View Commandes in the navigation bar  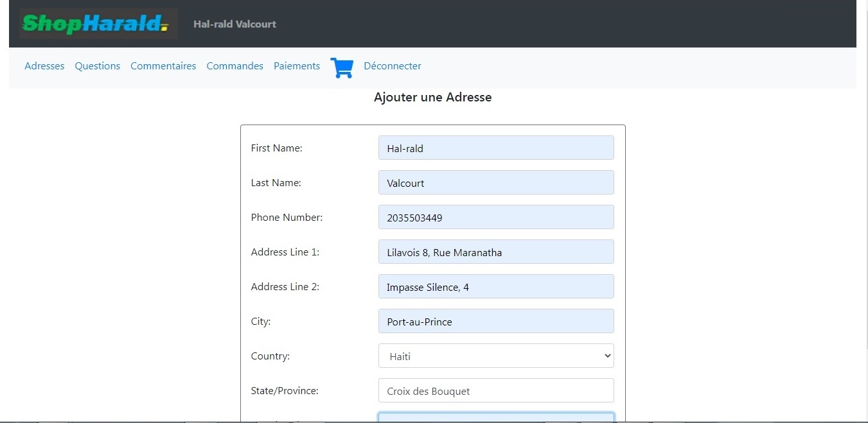[235, 66]
